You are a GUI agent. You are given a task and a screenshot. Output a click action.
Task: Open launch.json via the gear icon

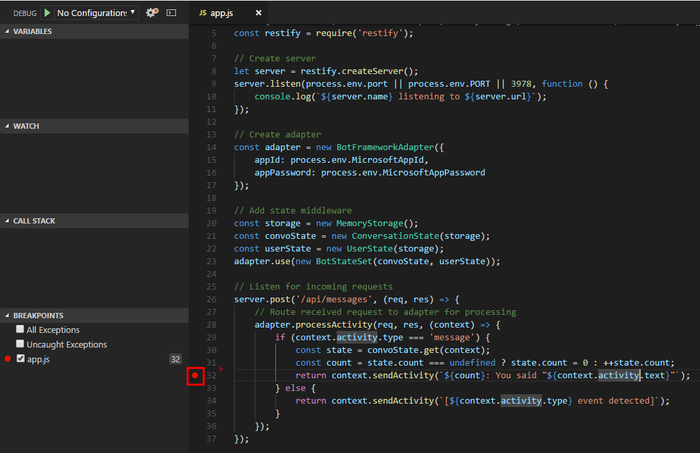tap(152, 13)
